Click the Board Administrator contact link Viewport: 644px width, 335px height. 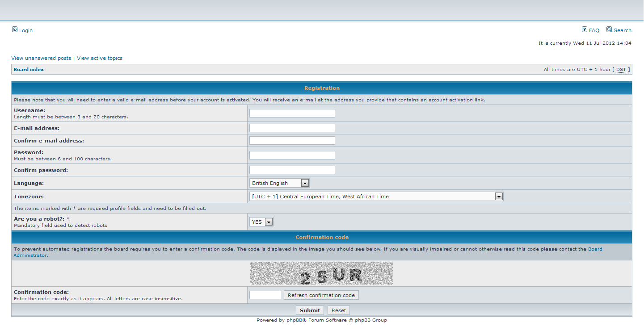[30, 255]
